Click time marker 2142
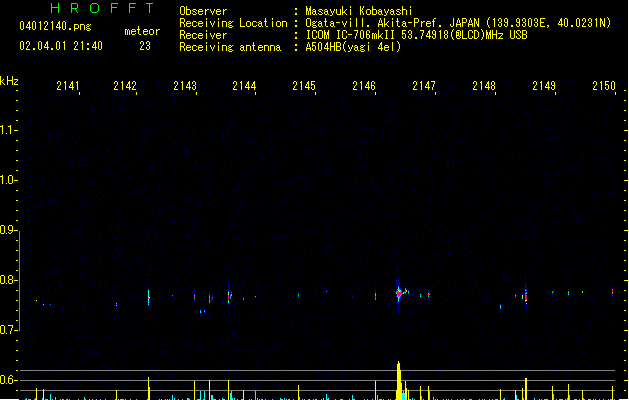 click(x=125, y=86)
